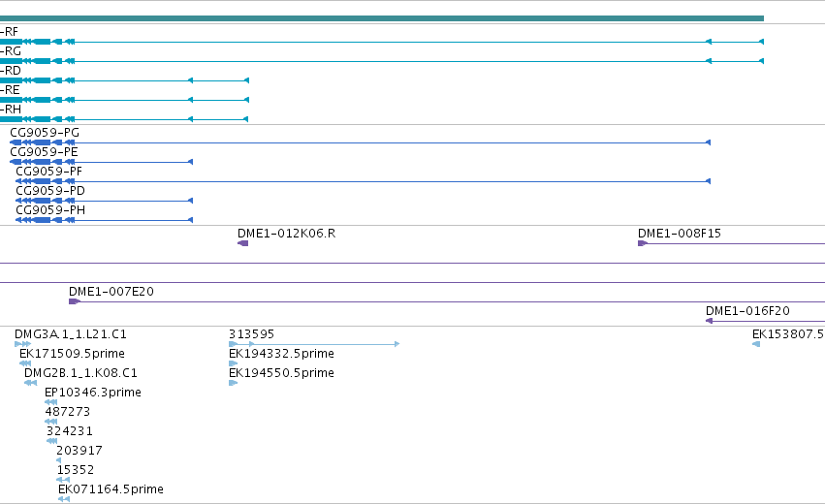The image size is (825, 504).
Task: Select the EK194550.5prime EST label
Action: click(x=281, y=373)
